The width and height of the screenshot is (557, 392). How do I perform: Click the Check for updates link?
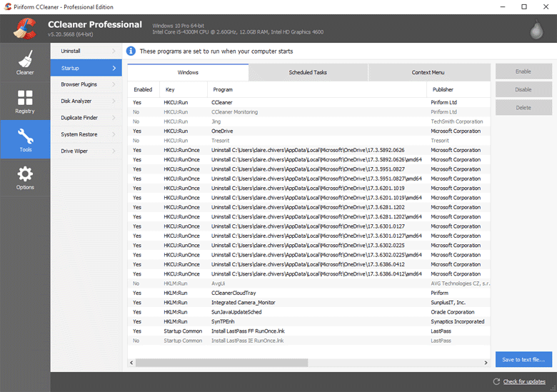click(x=524, y=382)
